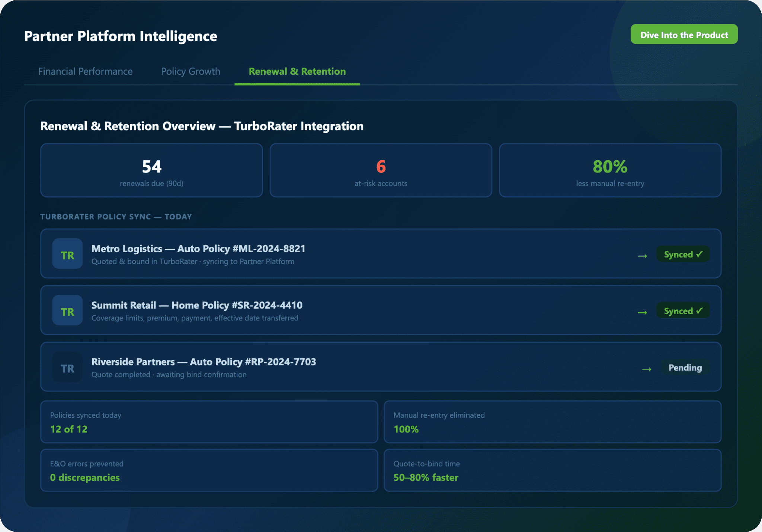The image size is (762, 532).
Task: Open the 6 at-risk accounts card
Action: click(x=381, y=170)
